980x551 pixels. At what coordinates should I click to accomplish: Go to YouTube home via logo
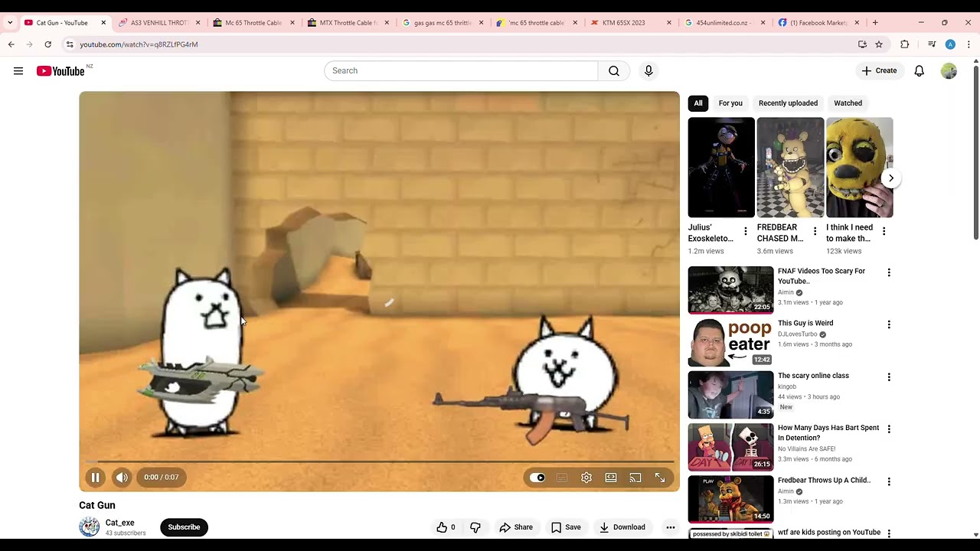click(60, 71)
